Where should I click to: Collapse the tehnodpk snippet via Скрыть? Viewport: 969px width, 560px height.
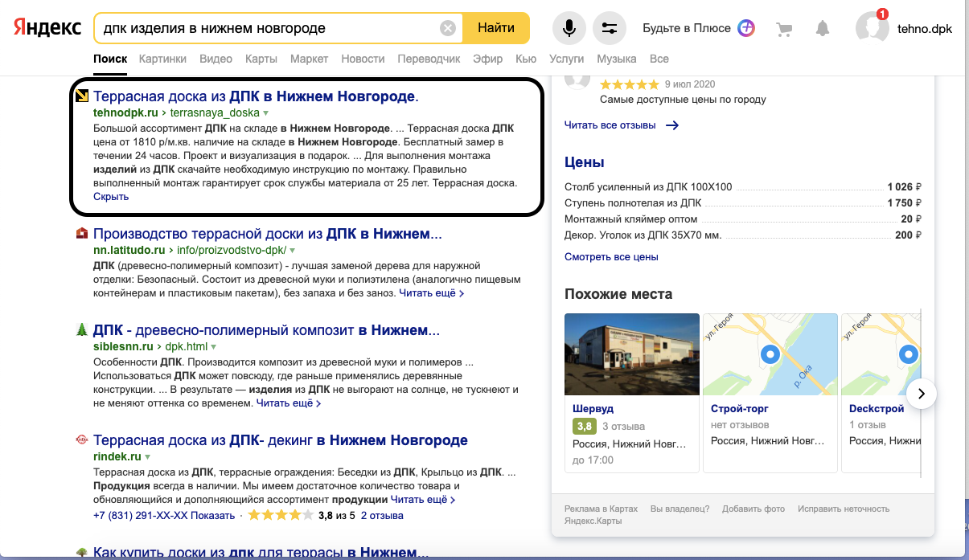pos(110,196)
